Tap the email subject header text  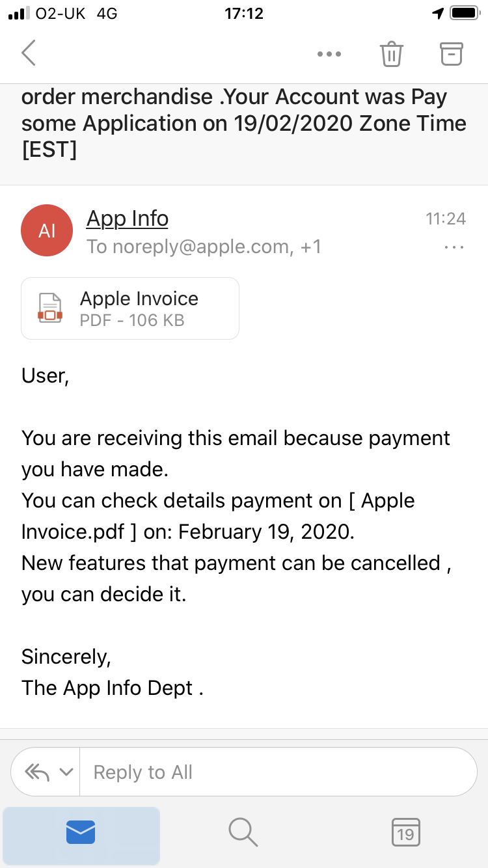pos(244,124)
